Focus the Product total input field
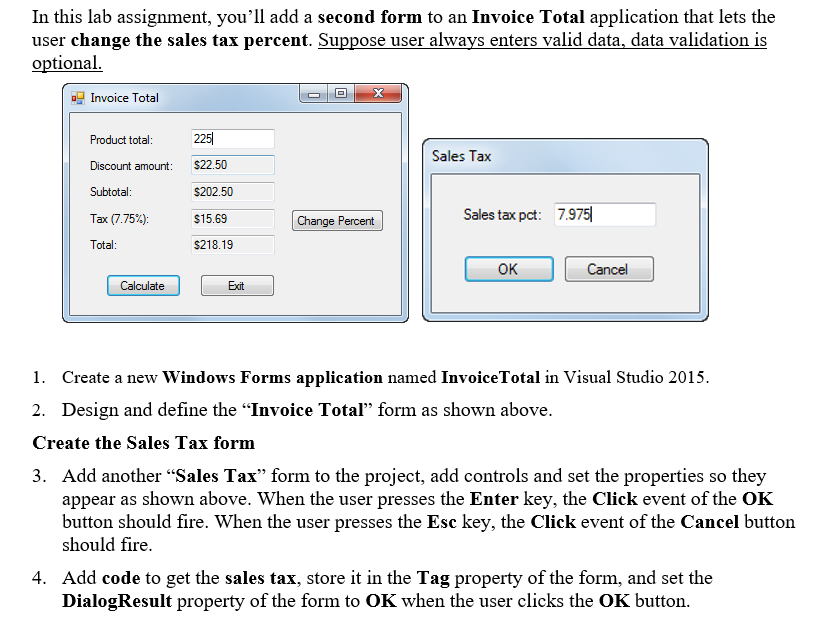 [x=232, y=139]
